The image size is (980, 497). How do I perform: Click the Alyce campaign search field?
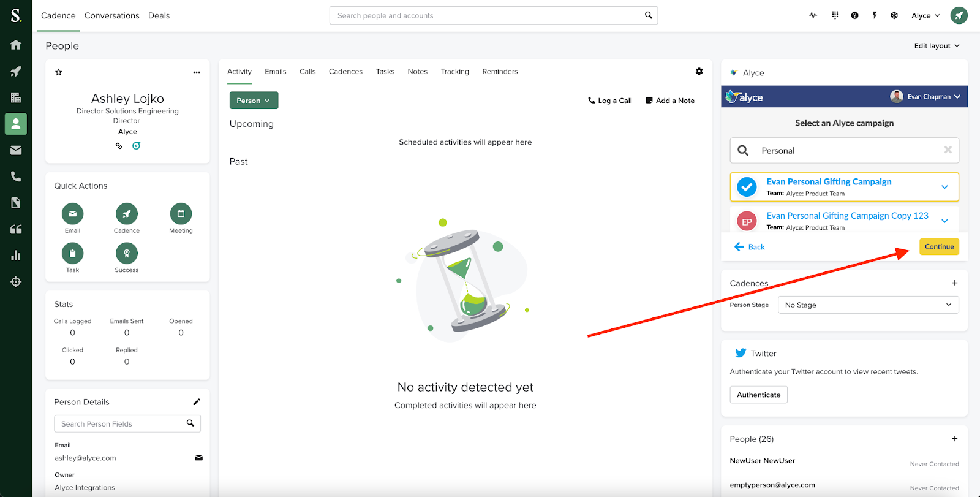844,150
